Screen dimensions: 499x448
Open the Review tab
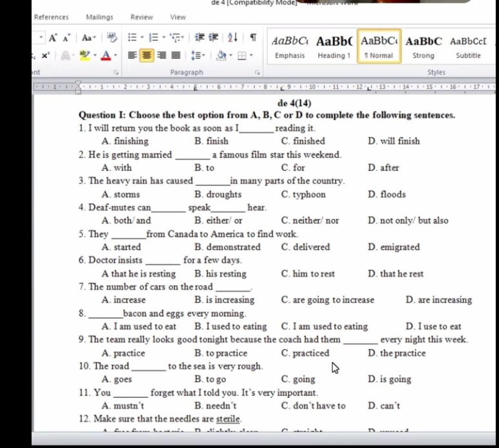coord(142,17)
